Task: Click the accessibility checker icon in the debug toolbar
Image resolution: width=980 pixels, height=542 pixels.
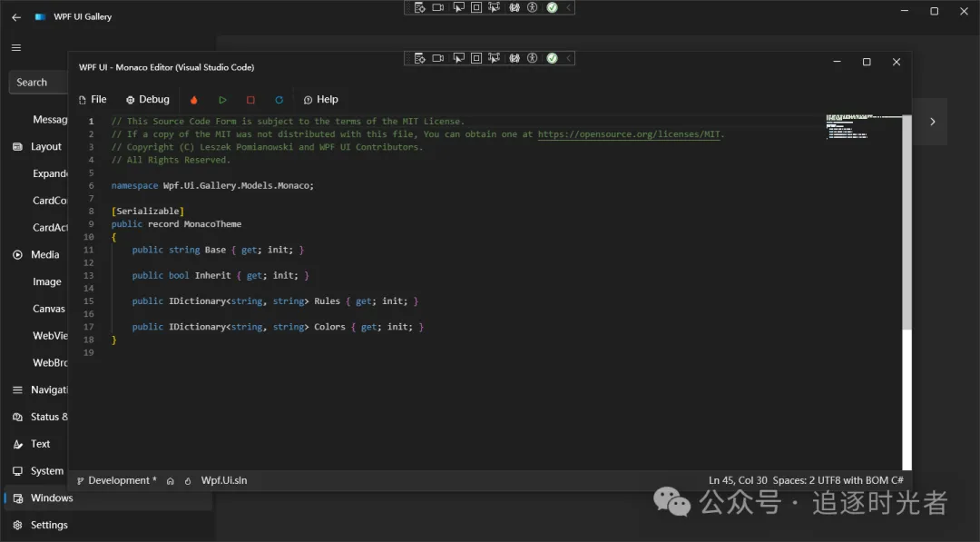Action: click(534, 58)
